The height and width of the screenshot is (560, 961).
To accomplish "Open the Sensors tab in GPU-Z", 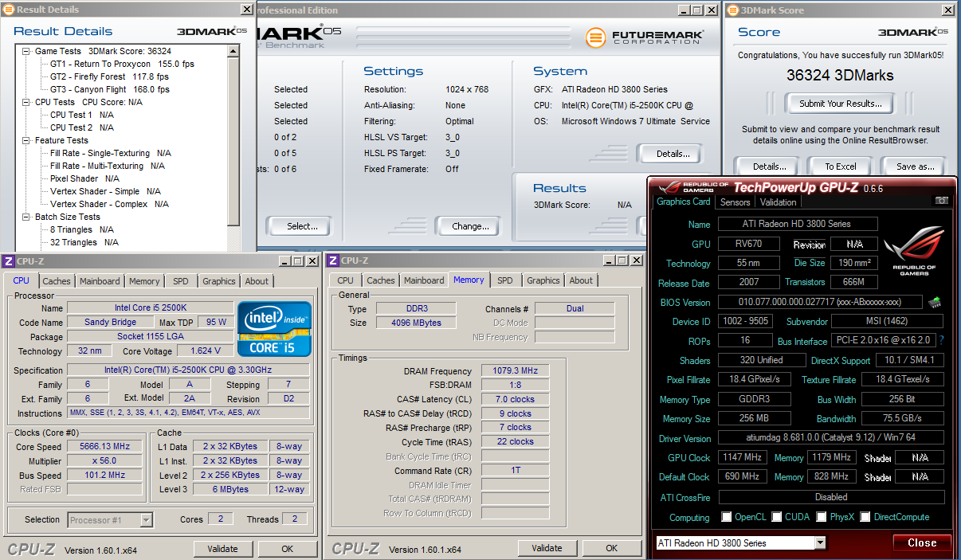I will (735, 202).
